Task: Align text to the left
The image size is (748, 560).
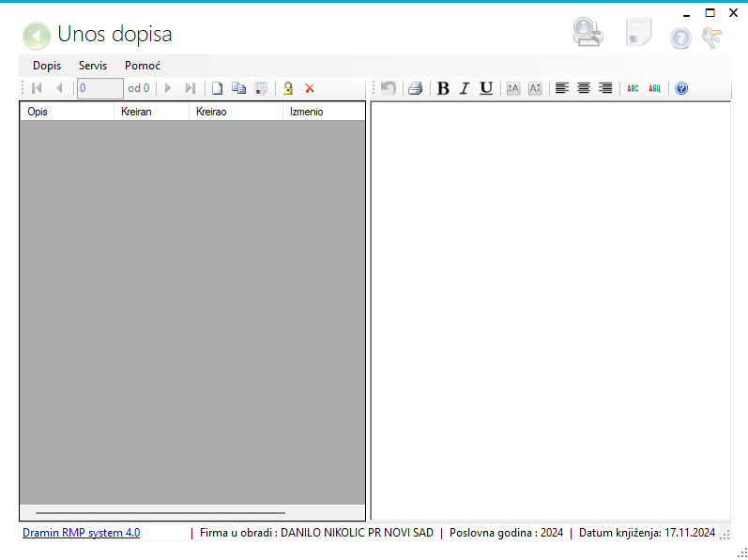Action: [561, 88]
